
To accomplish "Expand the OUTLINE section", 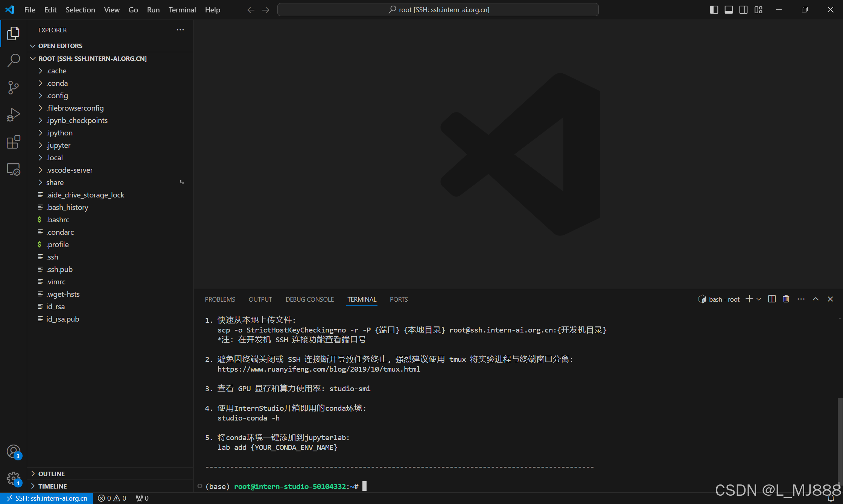I will [51, 474].
